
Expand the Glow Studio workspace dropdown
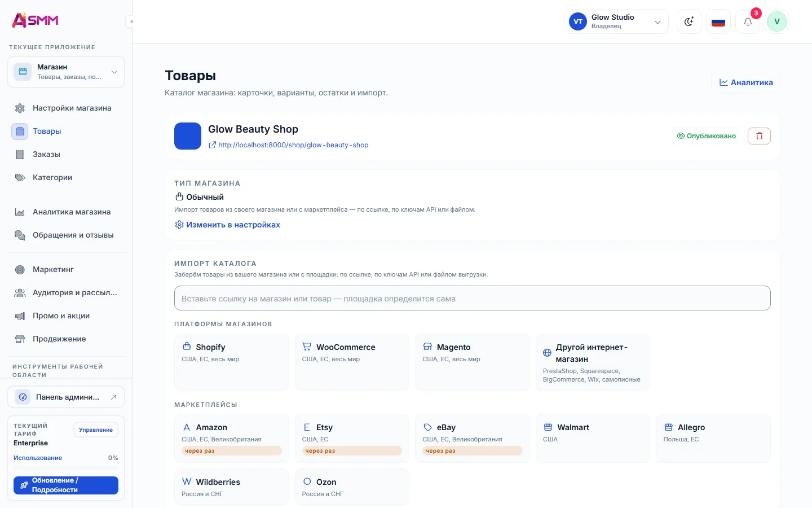(616, 21)
